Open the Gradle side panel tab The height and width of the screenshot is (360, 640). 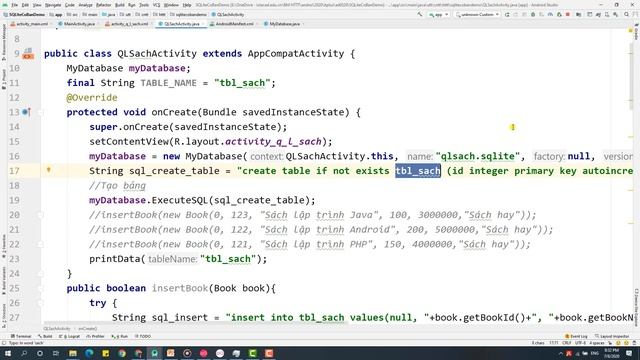pos(636,33)
